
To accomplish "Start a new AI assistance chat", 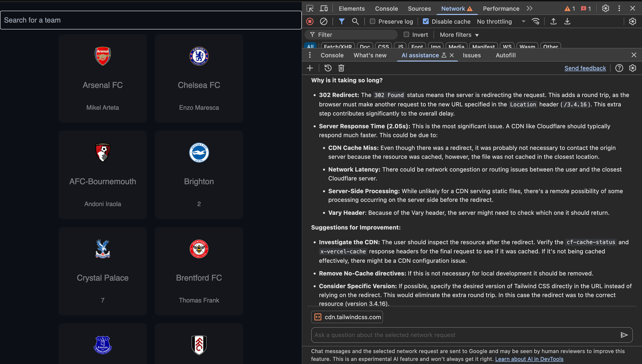I will pos(310,68).
